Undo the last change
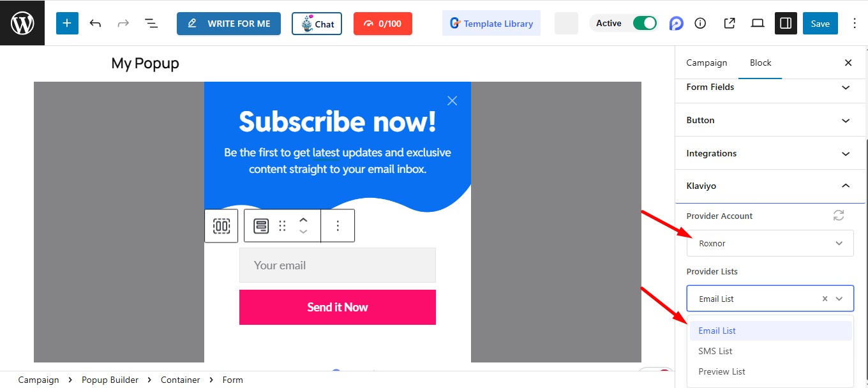This screenshot has height=388, width=868. (x=95, y=24)
